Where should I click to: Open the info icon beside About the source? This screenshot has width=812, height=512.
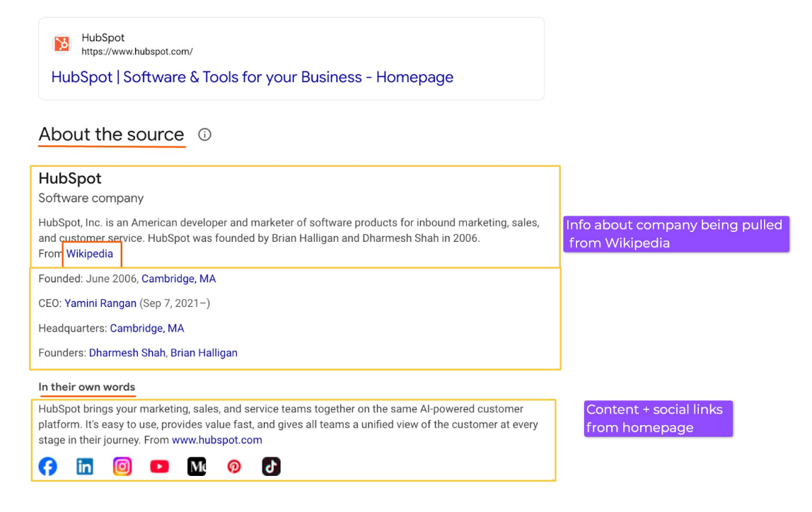click(x=204, y=134)
